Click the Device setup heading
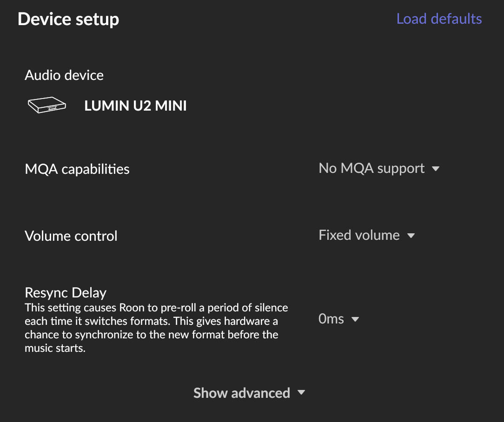Image resolution: width=504 pixels, height=422 pixels. (68, 19)
